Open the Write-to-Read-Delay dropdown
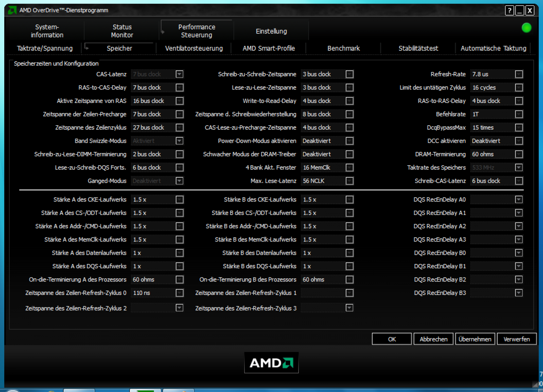 pos(349,101)
